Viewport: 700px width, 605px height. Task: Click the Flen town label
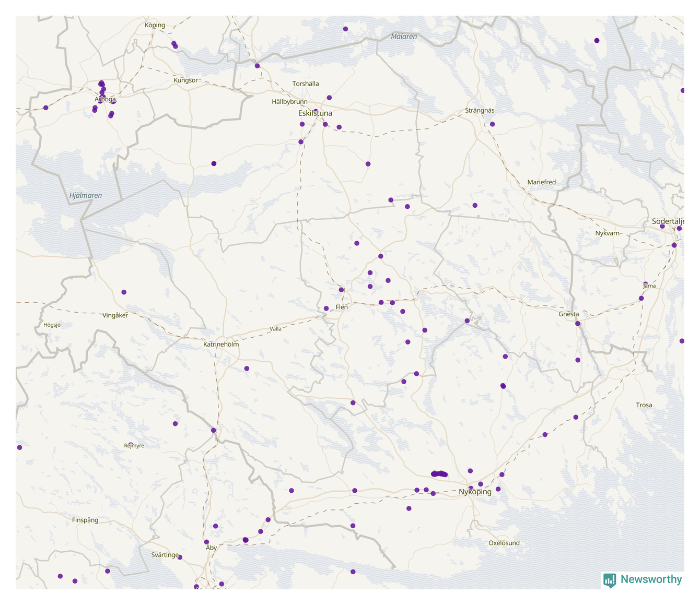tap(342, 307)
